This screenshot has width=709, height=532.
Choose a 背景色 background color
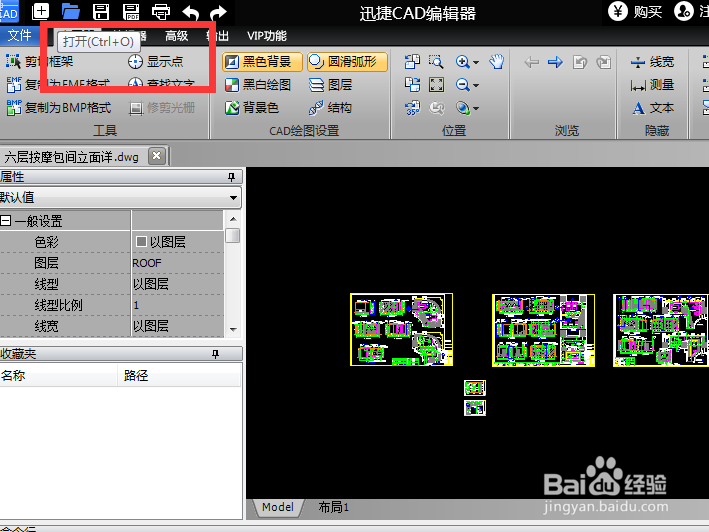coord(251,108)
